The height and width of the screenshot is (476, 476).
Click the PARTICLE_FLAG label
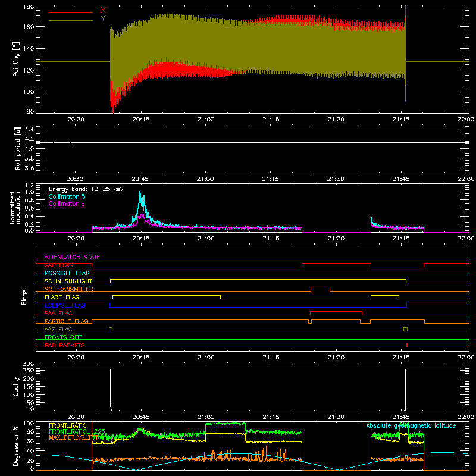click(x=67, y=321)
